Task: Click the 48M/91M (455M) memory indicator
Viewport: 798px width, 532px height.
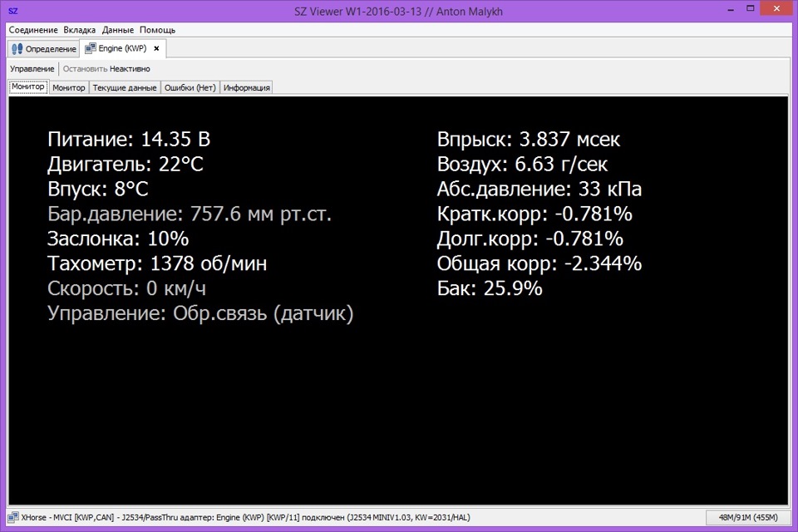Action: (x=747, y=518)
